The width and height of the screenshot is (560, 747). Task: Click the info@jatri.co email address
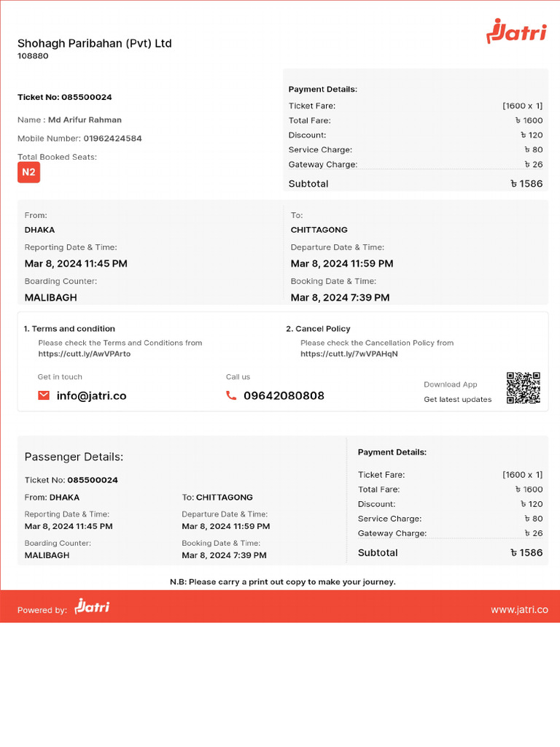point(91,395)
